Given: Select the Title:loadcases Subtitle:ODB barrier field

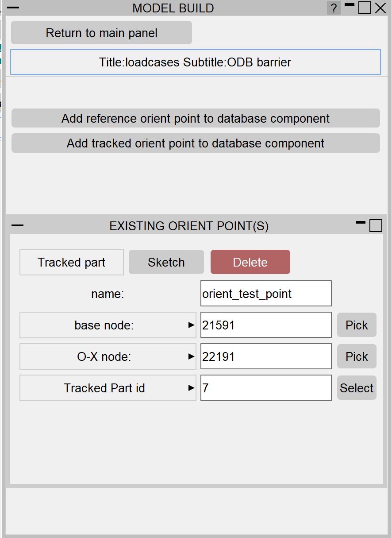Looking at the screenshot, I should 195,62.
